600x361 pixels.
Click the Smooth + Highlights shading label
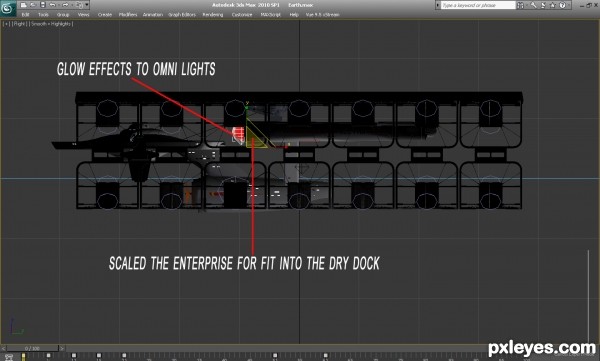(x=51, y=24)
